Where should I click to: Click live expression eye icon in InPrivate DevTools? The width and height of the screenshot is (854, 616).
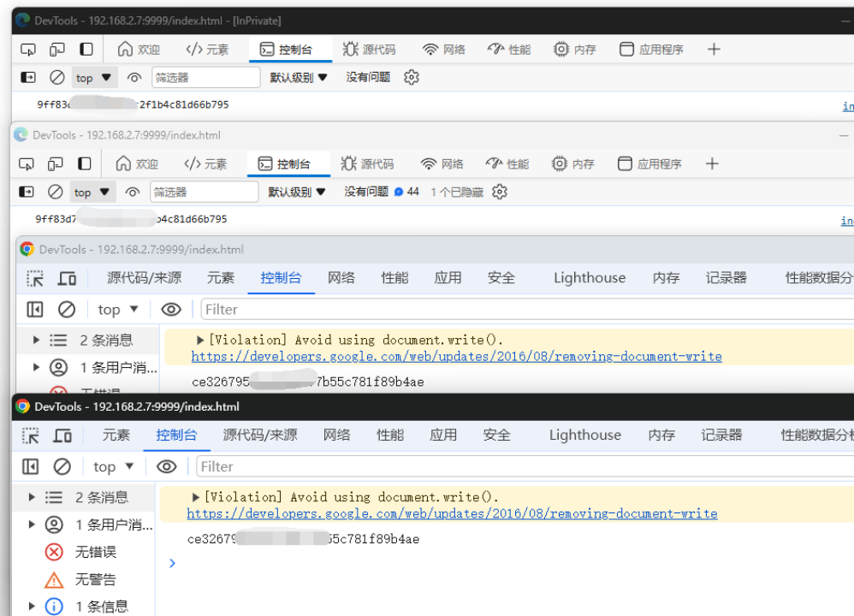[134, 78]
